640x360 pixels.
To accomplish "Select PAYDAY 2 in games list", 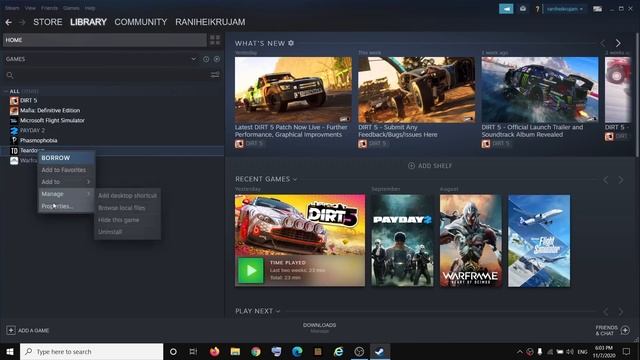I will (x=32, y=131).
